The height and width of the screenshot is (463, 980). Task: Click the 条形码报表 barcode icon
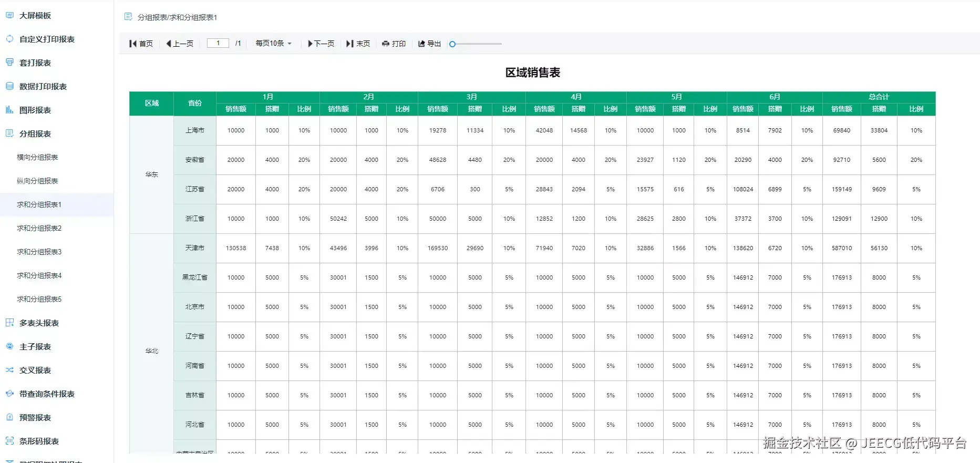[x=9, y=441]
